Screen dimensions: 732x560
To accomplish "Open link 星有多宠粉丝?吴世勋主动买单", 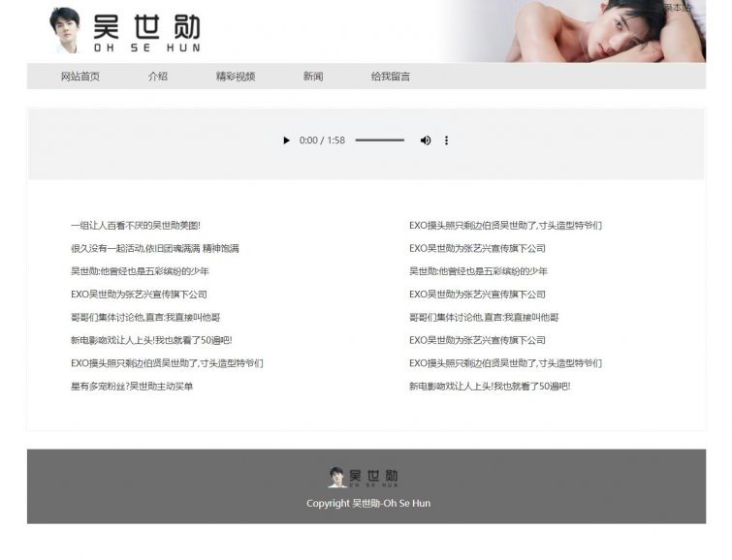I will (x=132, y=386).
